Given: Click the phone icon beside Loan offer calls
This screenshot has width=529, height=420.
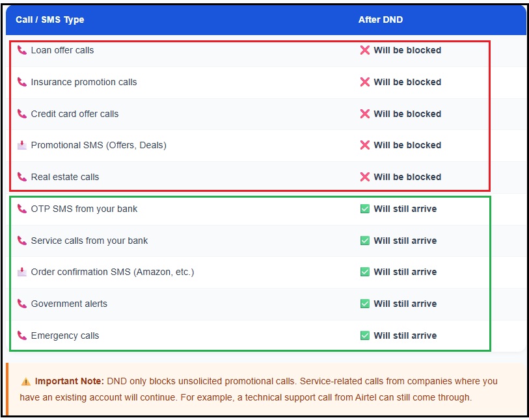Looking at the screenshot, I should (x=22, y=50).
